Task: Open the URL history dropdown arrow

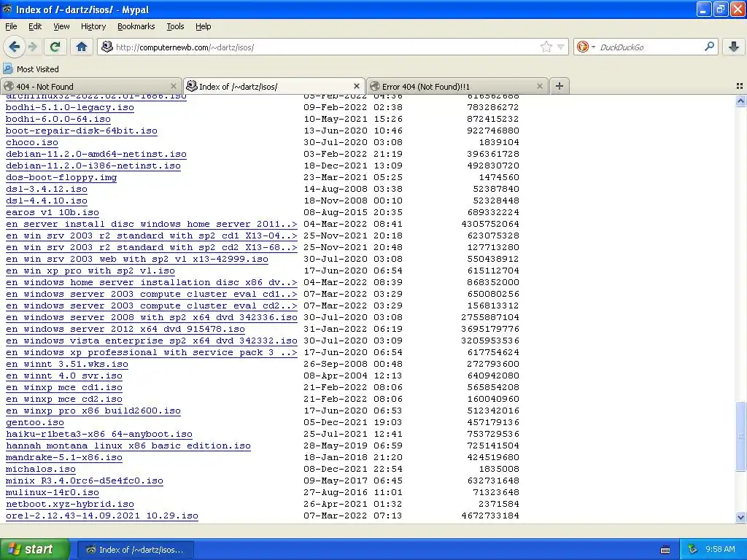Action: tap(561, 47)
